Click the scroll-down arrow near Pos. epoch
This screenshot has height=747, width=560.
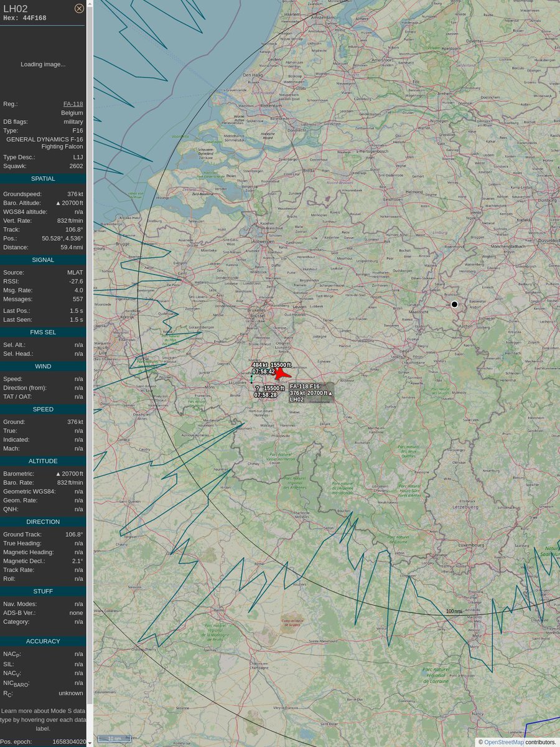pos(91,741)
